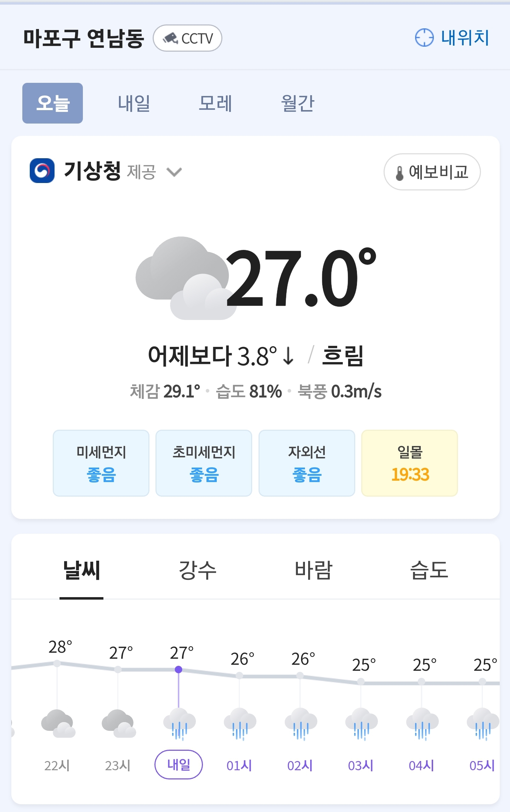This screenshot has width=510, height=812.
Task: Open the CCTV camera view button
Action: pyautogui.click(x=187, y=38)
